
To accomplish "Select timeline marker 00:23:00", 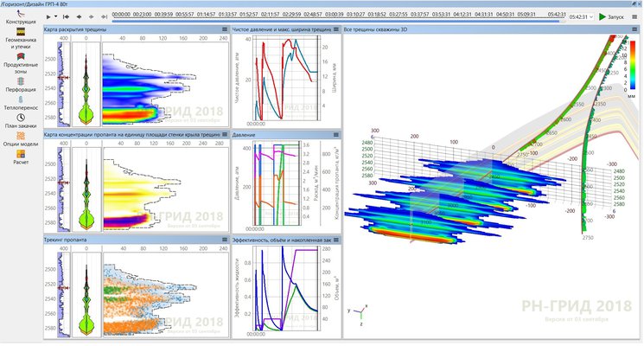I will click(x=142, y=15).
